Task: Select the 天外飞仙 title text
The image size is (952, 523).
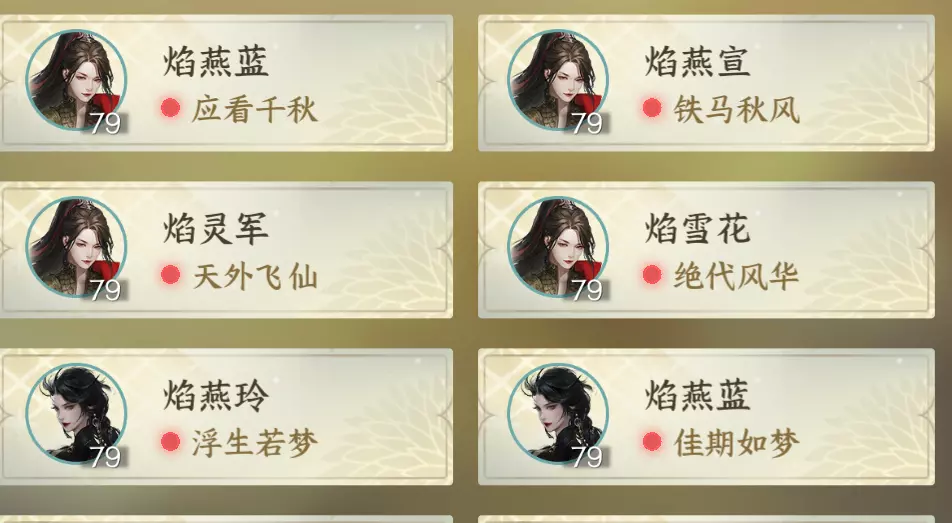Action: tap(255, 277)
